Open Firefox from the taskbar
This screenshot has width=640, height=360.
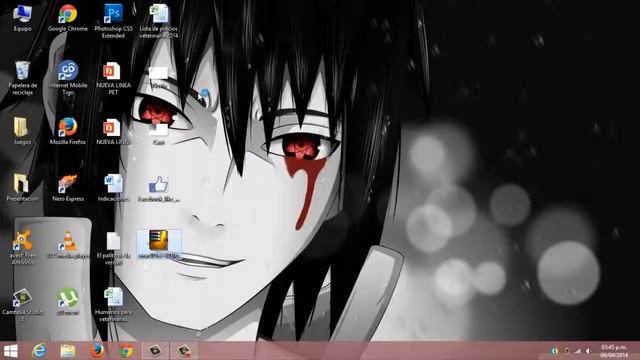(x=97, y=351)
